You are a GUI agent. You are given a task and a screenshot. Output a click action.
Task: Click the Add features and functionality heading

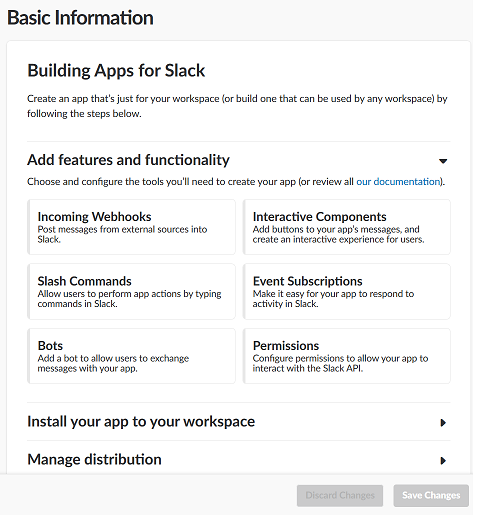[x=128, y=160]
